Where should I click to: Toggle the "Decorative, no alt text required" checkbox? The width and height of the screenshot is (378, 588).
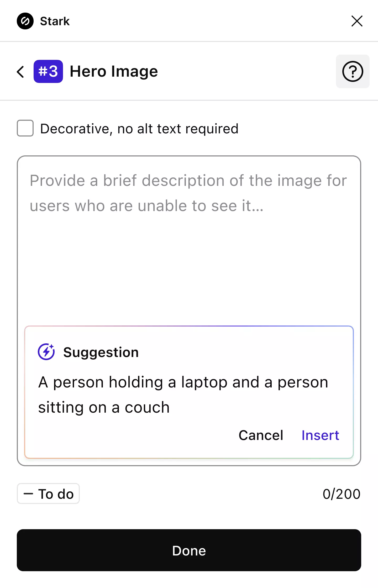pos(25,128)
